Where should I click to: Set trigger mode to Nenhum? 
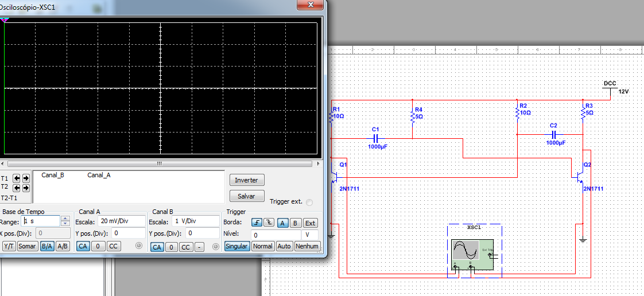(x=307, y=246)
